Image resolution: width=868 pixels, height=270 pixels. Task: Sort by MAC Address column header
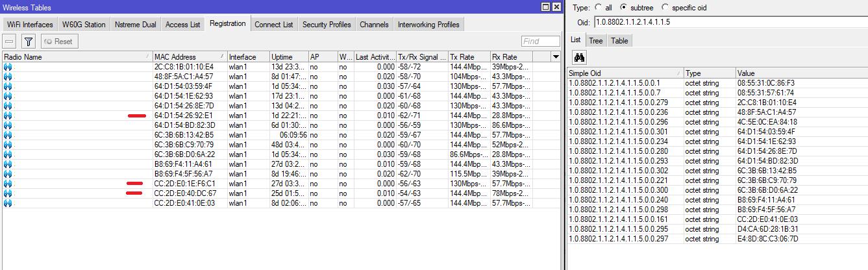(x=190, y=57)
